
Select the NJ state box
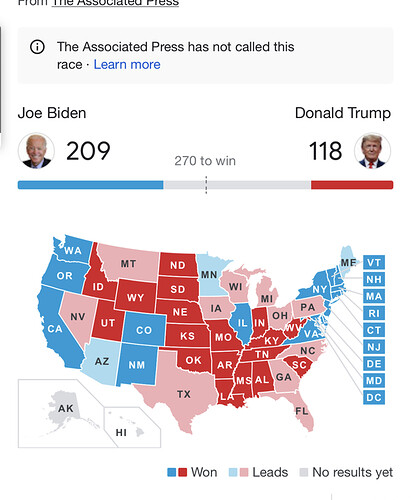click(374, 347)
